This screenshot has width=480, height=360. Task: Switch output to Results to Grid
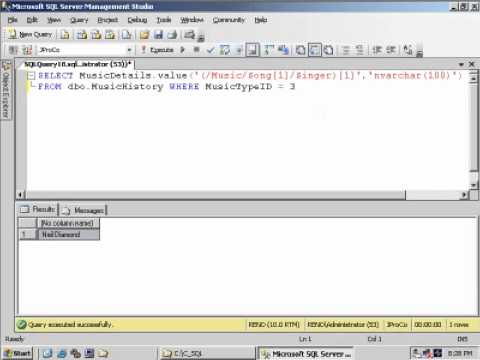[315, 50]
